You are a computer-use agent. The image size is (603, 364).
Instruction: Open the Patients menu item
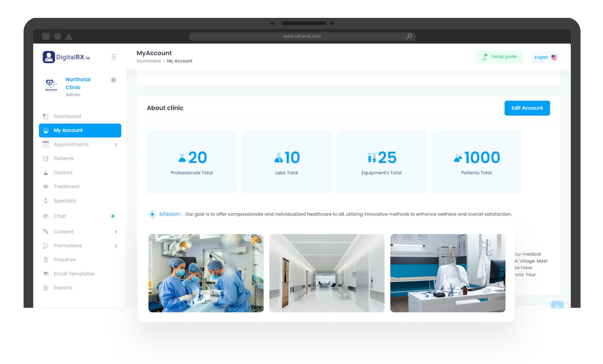point(64,159)
